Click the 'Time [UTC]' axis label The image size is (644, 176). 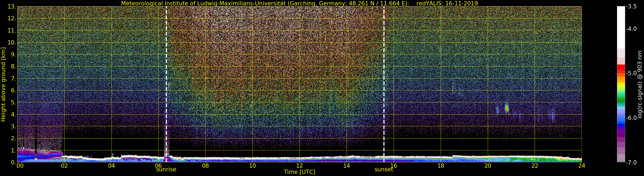(300, 172)
